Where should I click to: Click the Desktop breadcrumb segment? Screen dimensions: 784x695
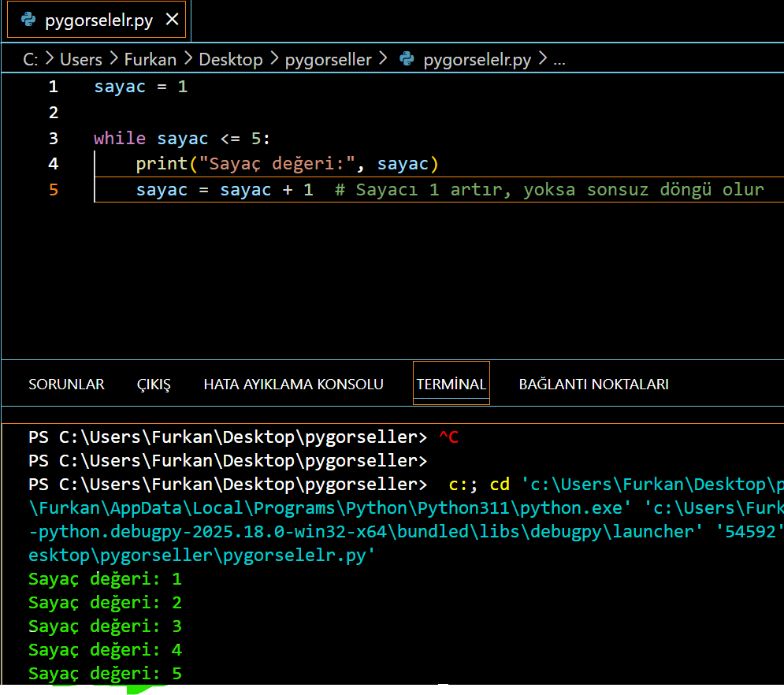(230, 59)
